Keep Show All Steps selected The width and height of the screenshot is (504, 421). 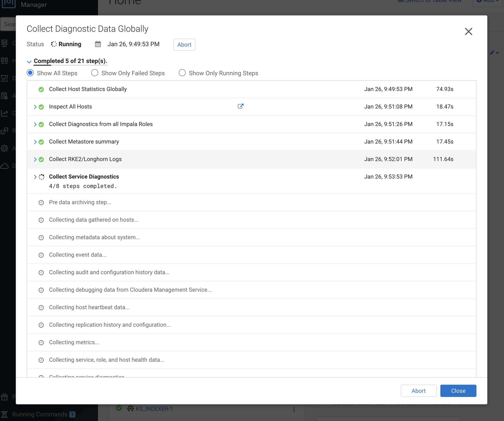[x=30, y=73]
